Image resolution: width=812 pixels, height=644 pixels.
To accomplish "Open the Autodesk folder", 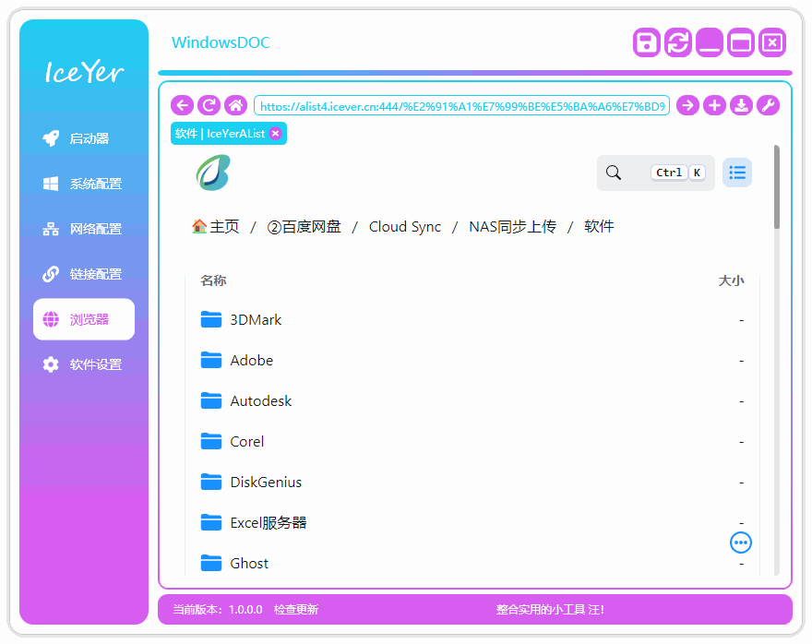I will click(472, 401).
